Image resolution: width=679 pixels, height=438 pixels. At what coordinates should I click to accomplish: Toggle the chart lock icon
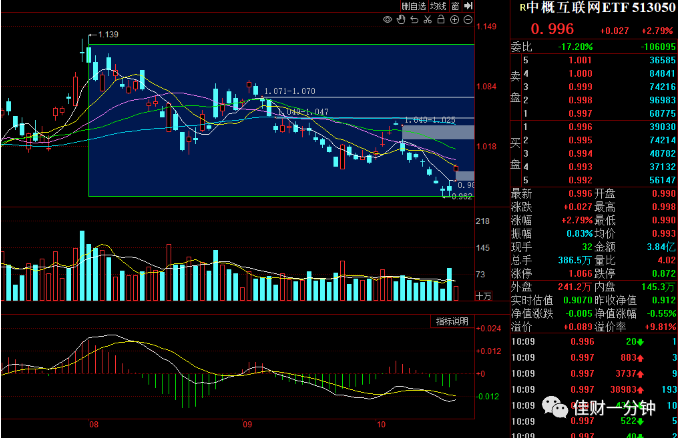pos(441,19)
